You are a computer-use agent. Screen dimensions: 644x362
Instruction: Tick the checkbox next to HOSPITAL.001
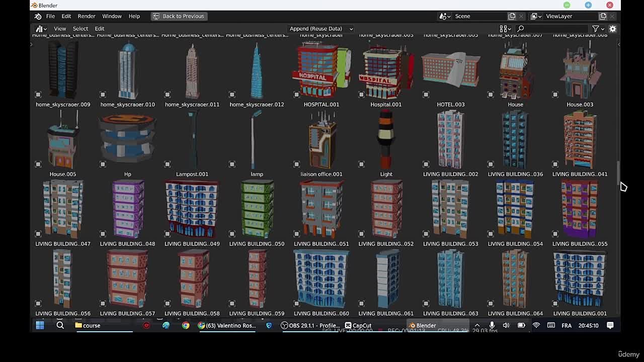[x=296, y=94]
